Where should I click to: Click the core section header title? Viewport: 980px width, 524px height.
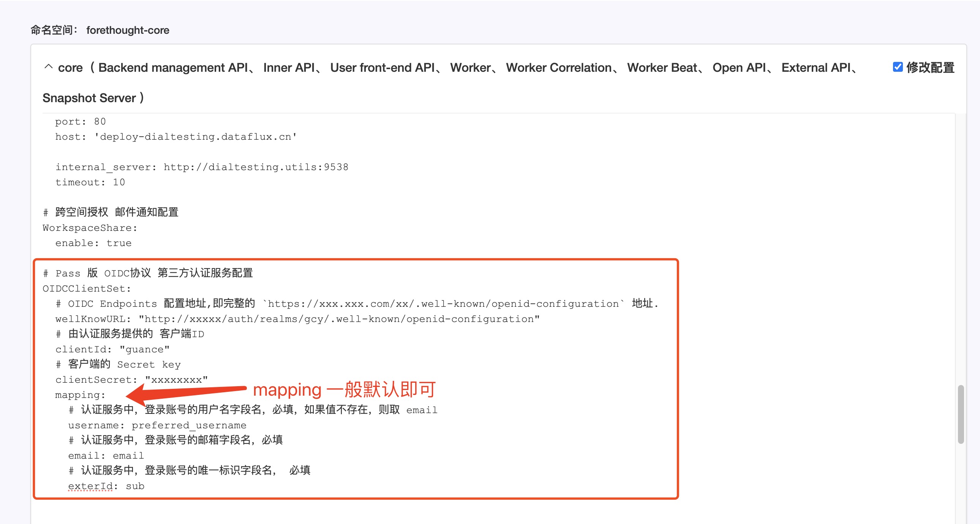pos(450,82)
